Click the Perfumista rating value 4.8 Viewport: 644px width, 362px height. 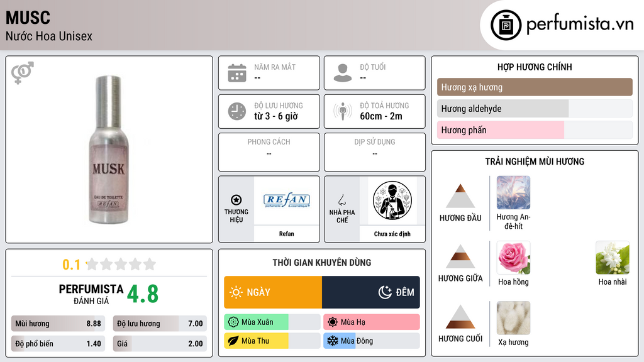143,294
